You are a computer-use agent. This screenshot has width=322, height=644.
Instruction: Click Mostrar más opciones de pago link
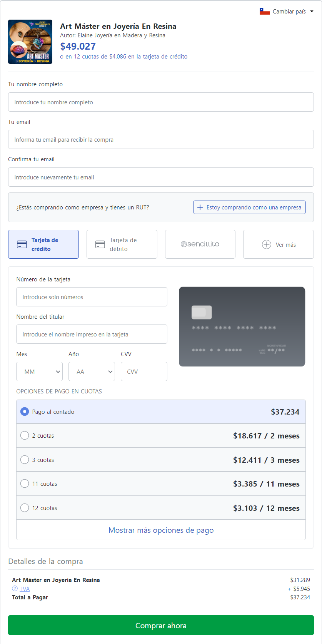click(161, 530)
